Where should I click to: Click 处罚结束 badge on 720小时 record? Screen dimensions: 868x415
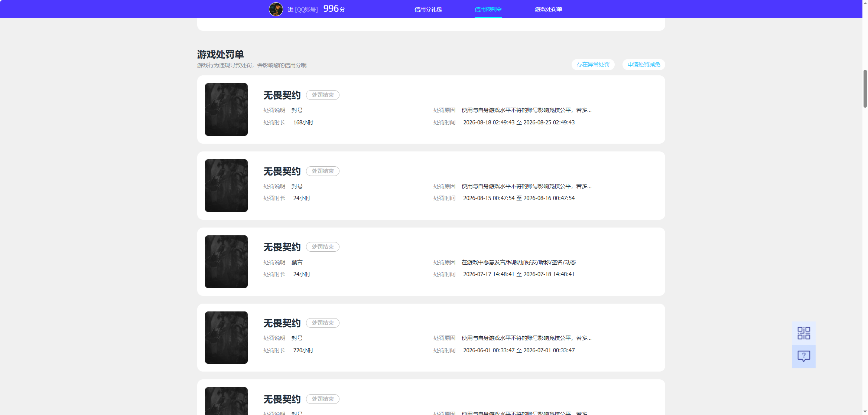point(322,323)
